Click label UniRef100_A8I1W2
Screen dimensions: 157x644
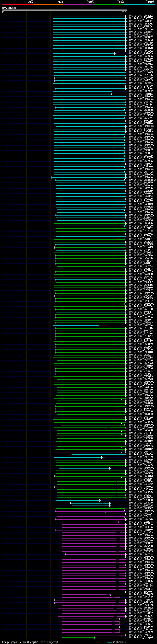click(141, 398)
